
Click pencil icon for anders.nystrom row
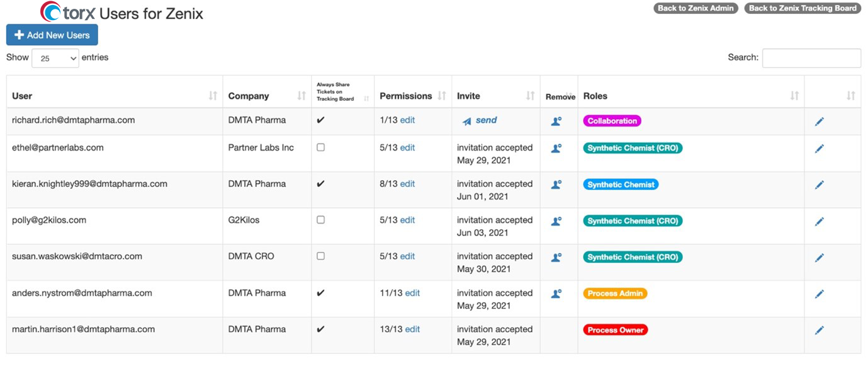(819, 294)
